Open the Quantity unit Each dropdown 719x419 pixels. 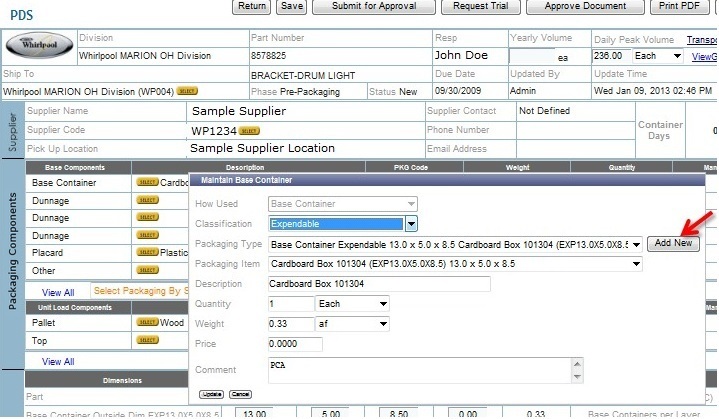pyautogui.click(x=352, y=303)
